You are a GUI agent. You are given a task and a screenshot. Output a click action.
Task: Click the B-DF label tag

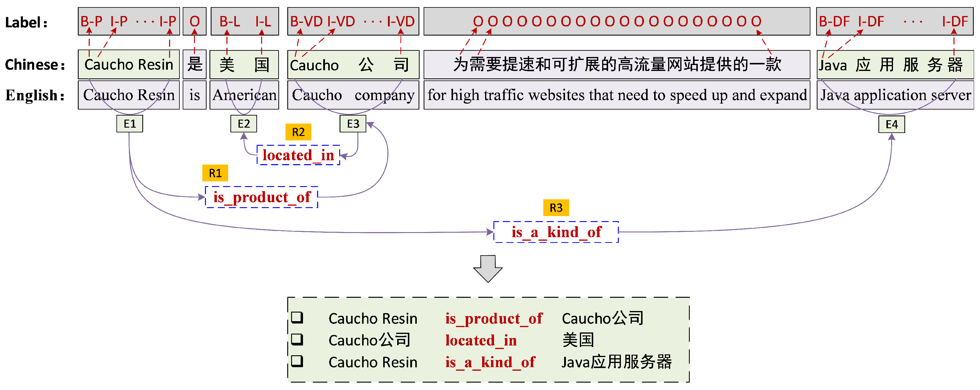(834, 21)
